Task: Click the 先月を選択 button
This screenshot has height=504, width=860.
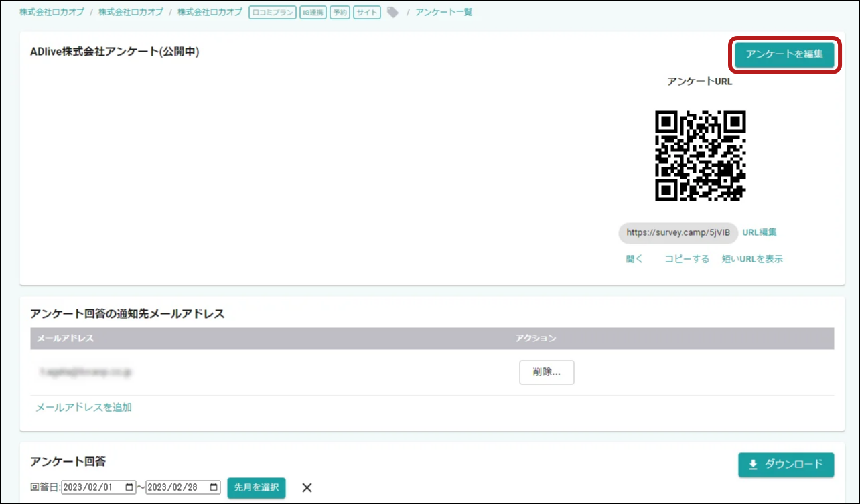Action: tap(257, 487)
